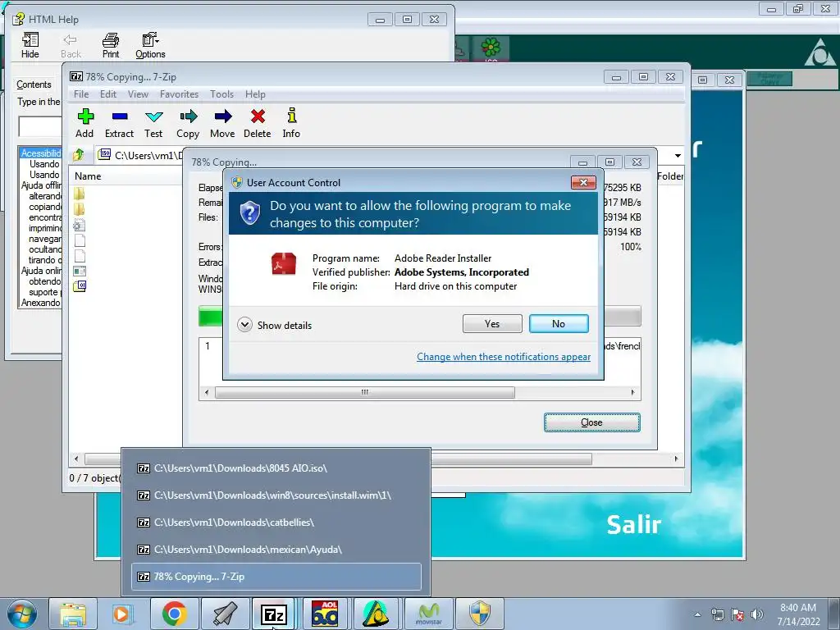Select Acessibilid topic in HTML Help tree
Screen dimensions: 840x630
[41, 153]
